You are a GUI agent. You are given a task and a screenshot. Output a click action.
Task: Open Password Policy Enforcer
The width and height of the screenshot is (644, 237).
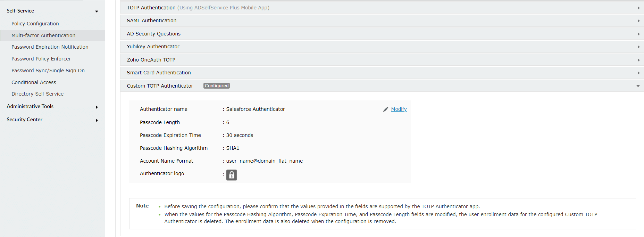pyautogui.click(x=41, y=59)
